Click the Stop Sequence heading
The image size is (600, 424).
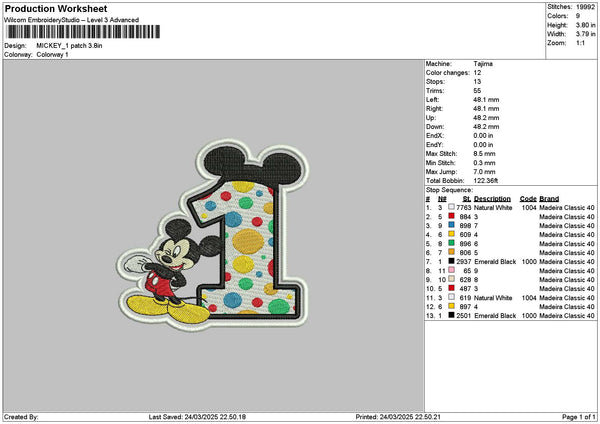coord(449,190)
